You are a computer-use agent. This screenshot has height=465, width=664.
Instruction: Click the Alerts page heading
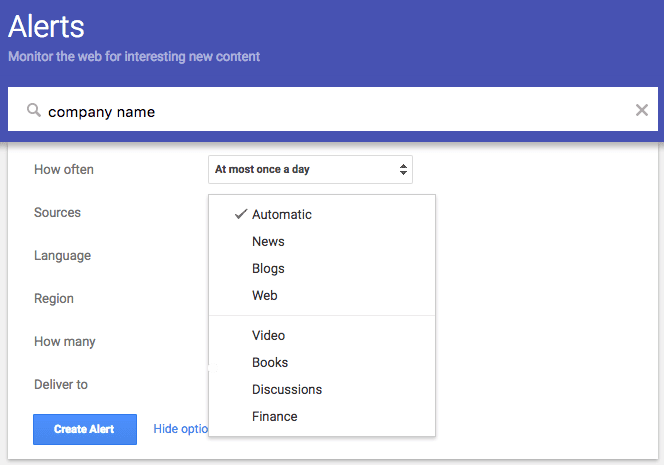click(x=47, y=26)
